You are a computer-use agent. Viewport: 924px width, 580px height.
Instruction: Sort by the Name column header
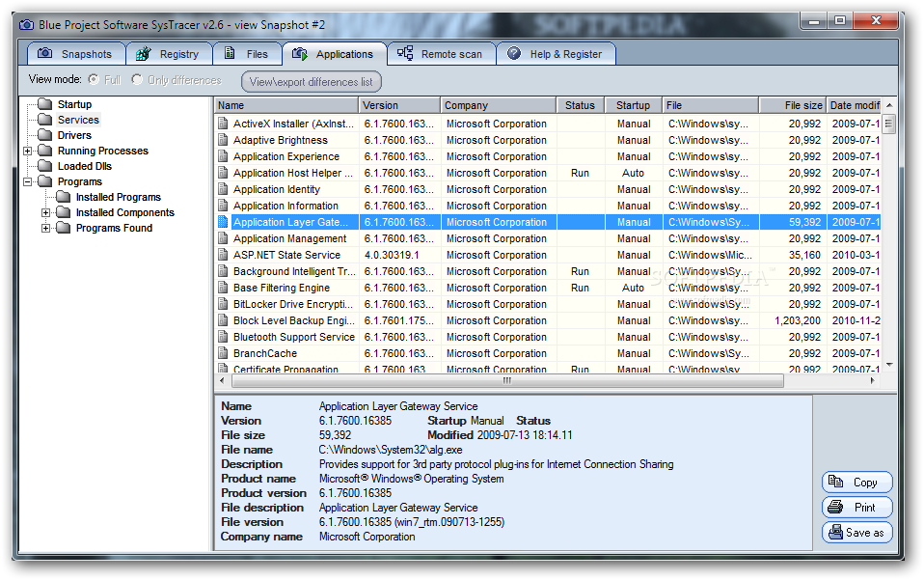tap(286, 105)
